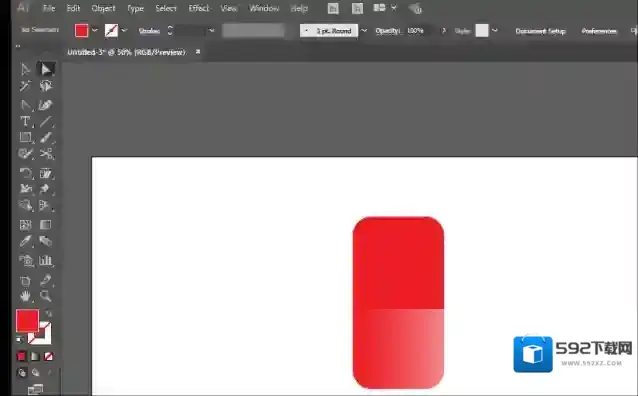The height and width of the screenshot is (396, 638).
Task: Select the Direct Selection tool
Action: pyautogui.click(x=46, y=70)
